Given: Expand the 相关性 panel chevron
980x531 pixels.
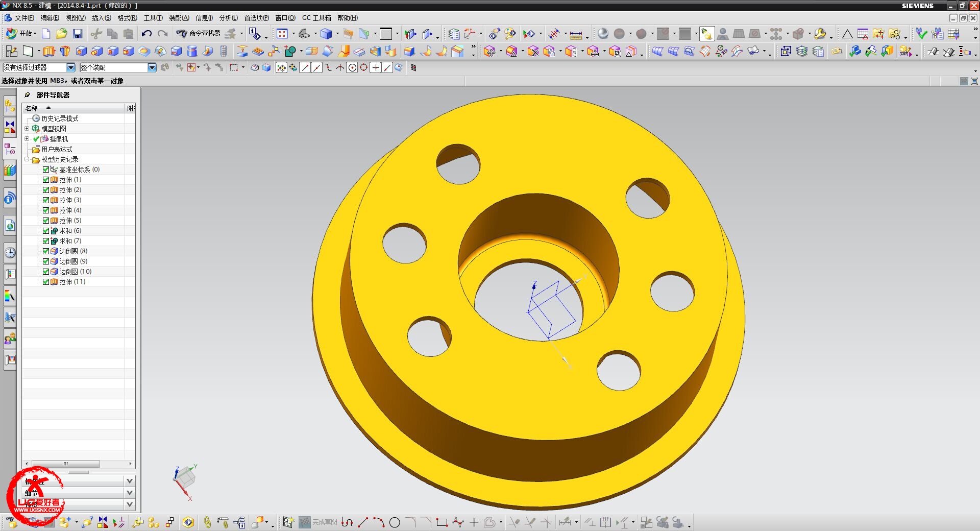Looking at the screenshot, I should coord(130,481).
